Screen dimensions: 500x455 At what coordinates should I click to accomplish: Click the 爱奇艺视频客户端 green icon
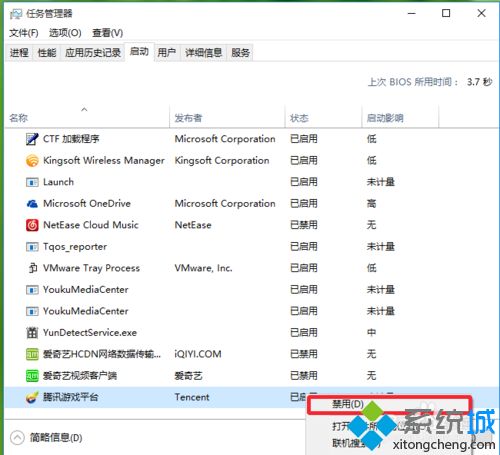click(x=32, y=376)
